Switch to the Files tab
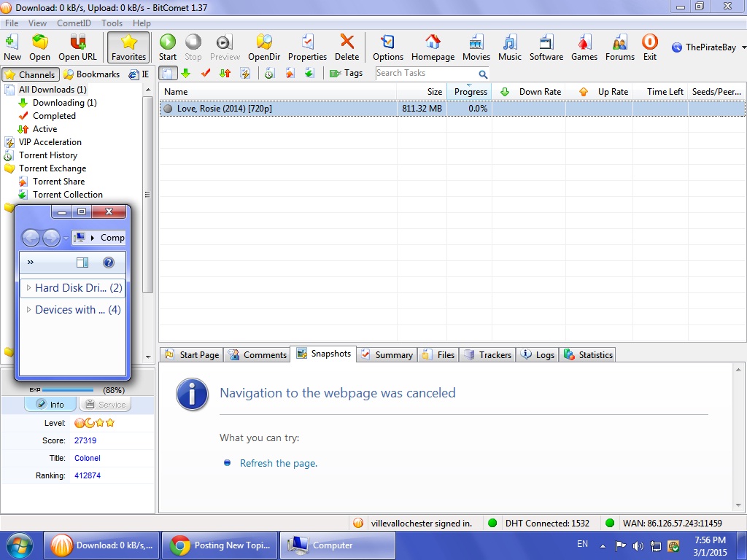The image size is (747, 560). [x=438, y=355]
